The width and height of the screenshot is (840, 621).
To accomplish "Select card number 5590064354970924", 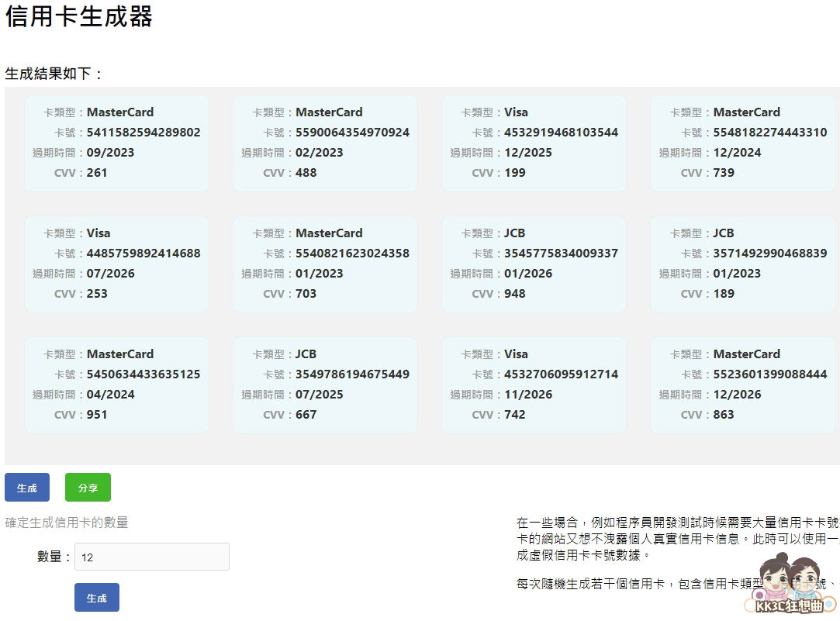I will pyautogui.click(x=352, y=133).
